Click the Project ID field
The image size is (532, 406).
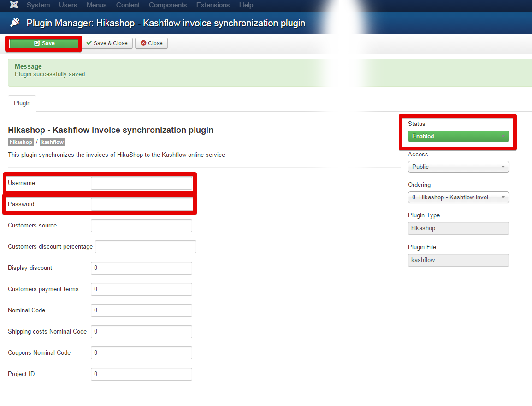(x=142, y=374)
